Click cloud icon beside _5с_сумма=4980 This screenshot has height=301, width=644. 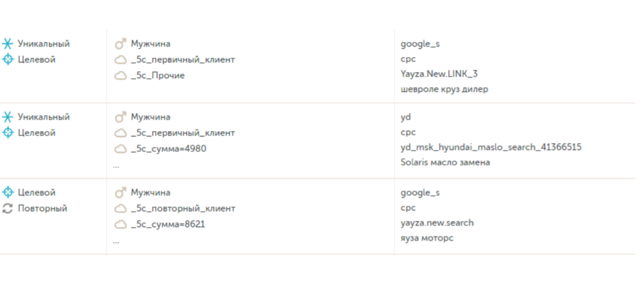[120, 149]
